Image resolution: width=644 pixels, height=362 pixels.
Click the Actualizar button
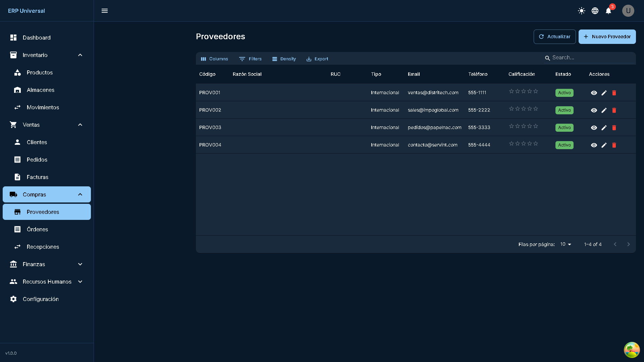click(x=554, y=37)
